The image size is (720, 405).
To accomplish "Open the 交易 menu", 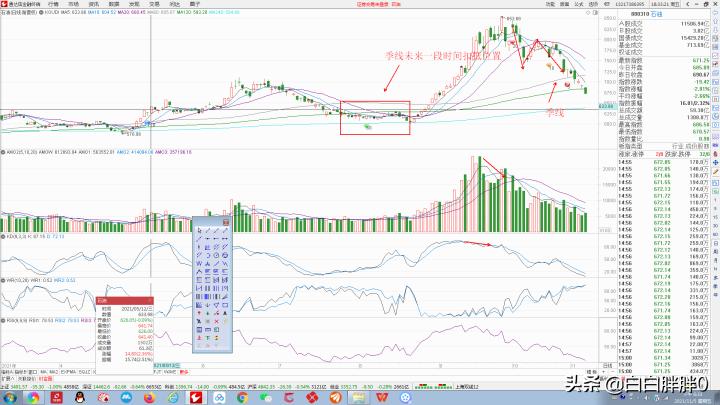I will point(154,4).
